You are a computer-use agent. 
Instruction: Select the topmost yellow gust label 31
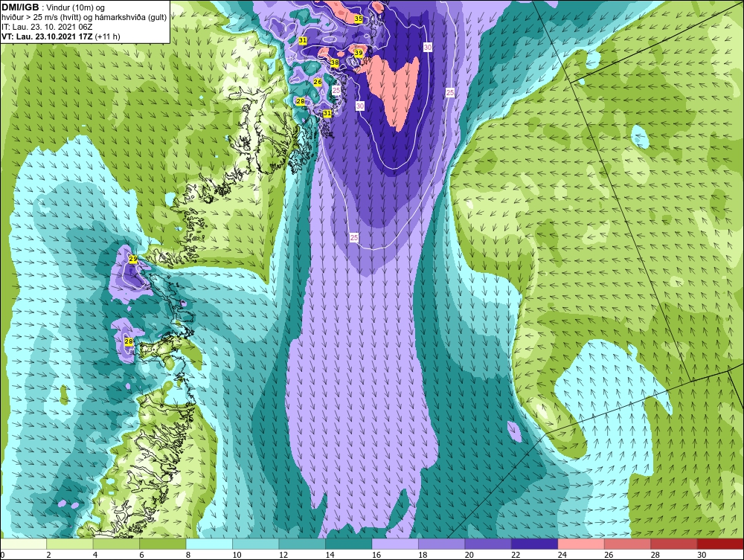point(303,41)
